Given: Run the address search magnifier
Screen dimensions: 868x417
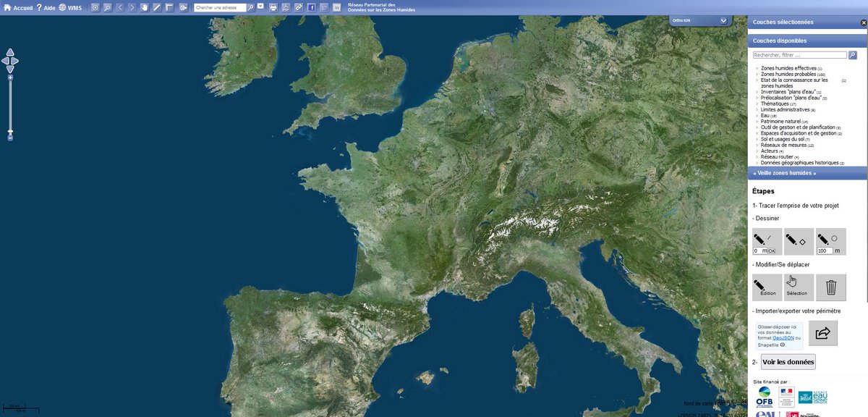Looking at the screenshot, I should (250, 7).
